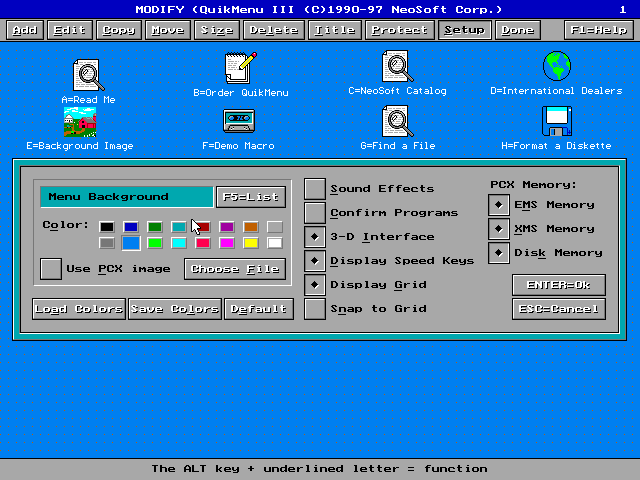
Task: Check the Use PCX image box
Action: (51, 269)
